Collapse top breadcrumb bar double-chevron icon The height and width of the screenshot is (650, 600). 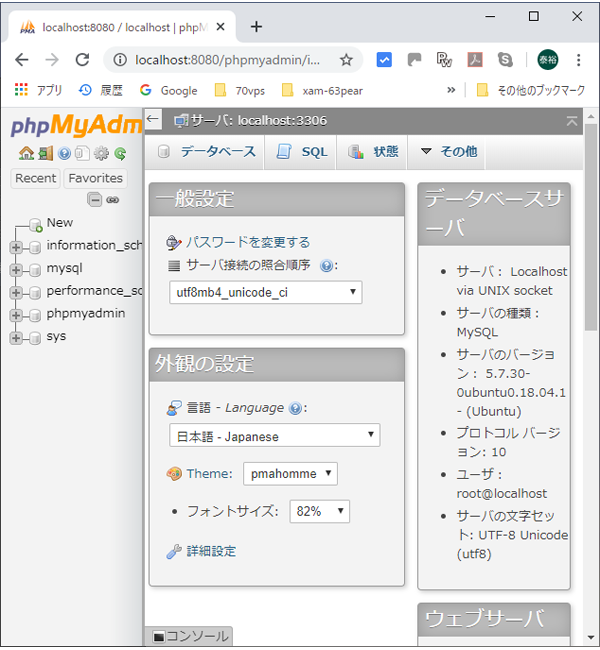click(572, 121)
